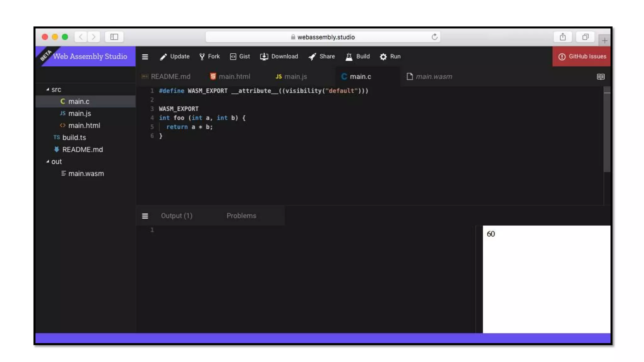This screenshot has height=362, width=644.
Task: Collapse the out folder
Action: (x=48, y=162)
